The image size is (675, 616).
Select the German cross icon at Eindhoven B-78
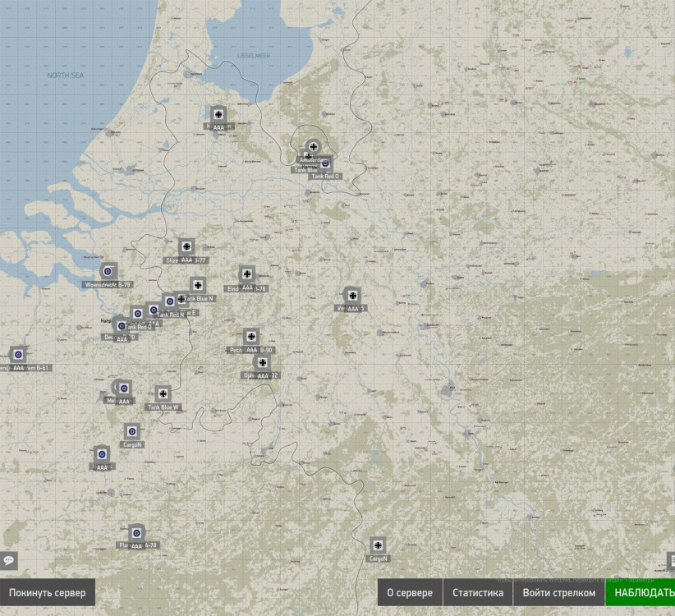(247, 274)
